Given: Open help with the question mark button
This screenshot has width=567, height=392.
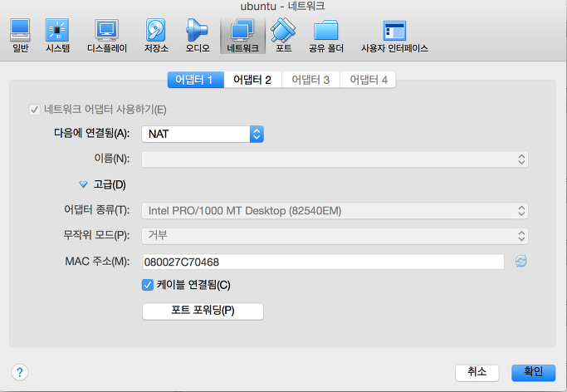Looking at the screenshot, I should [20, 372].
